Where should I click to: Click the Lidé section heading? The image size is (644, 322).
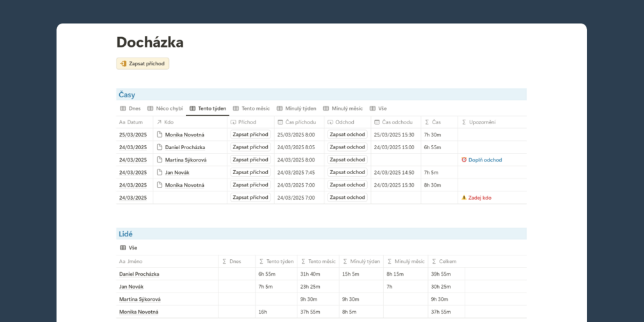coord(126,234)
